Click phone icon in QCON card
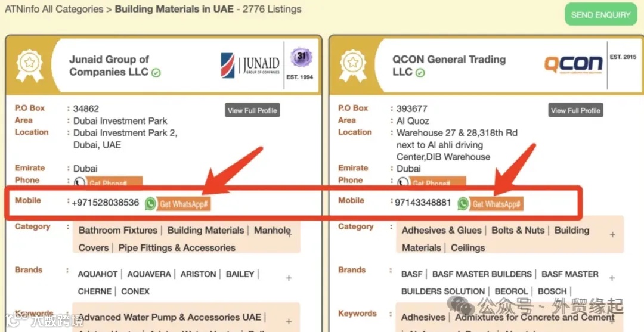This screenshot has width=644, height=332. (403, 182)
